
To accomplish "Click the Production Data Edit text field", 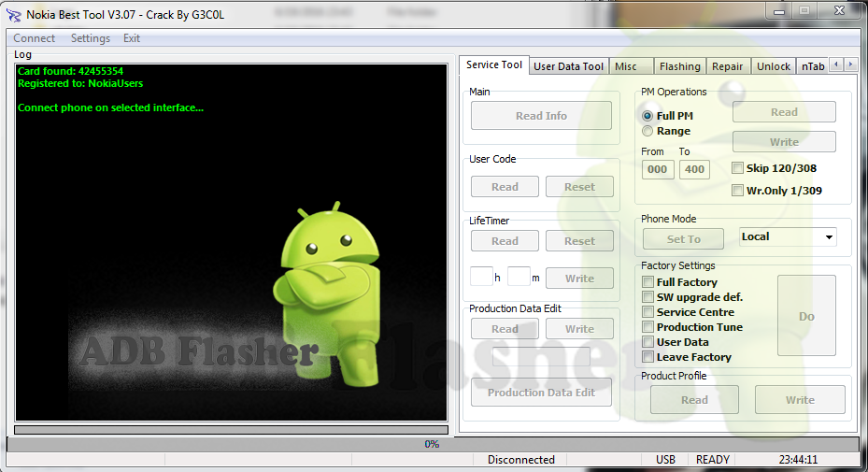I will pyautogui.click(x=541, y=357).
